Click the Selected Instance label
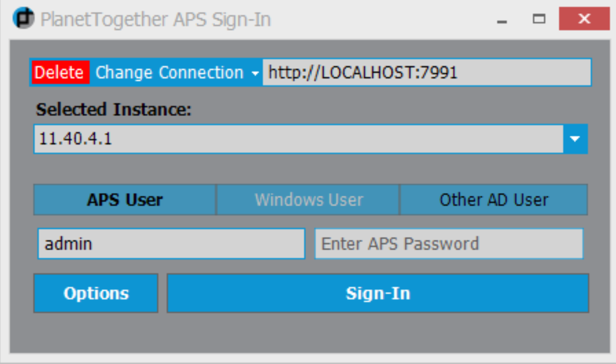616x364 pixels. 113,109
